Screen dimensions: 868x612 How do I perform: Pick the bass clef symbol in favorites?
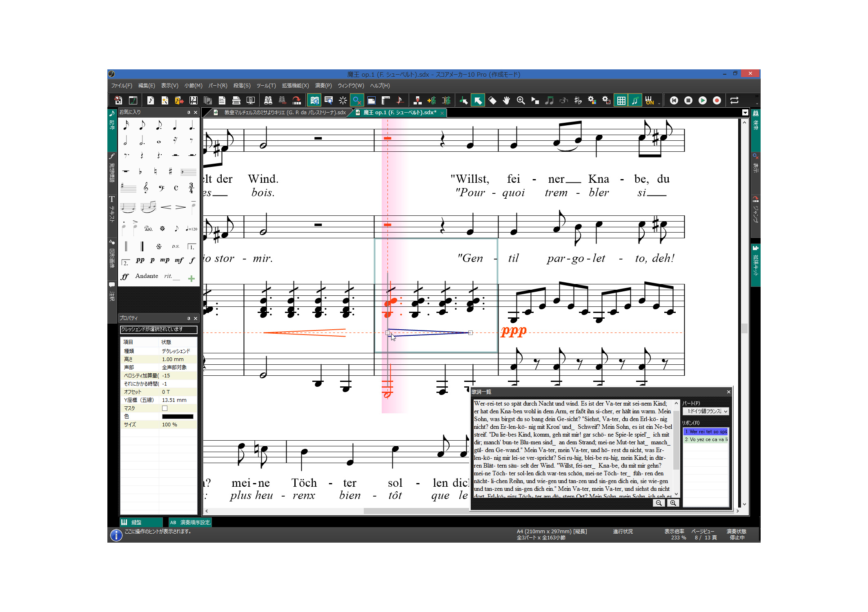click(x=161, y=188)
